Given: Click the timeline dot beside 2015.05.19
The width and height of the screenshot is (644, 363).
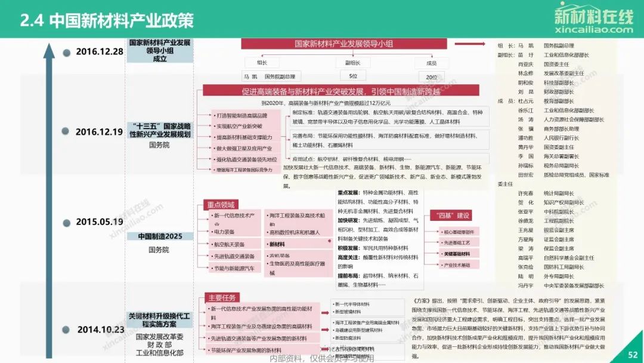Looking at the screenshot, I should [66, 222].
